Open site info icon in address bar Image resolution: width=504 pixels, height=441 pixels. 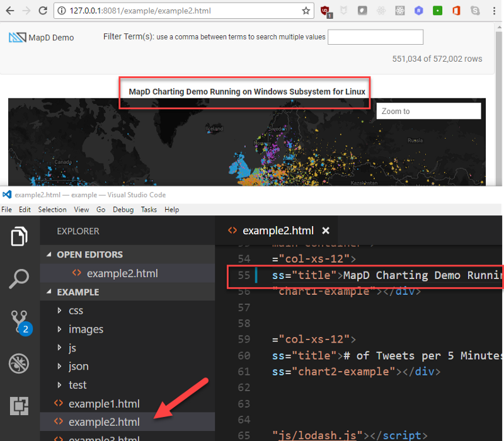[62, 11]
